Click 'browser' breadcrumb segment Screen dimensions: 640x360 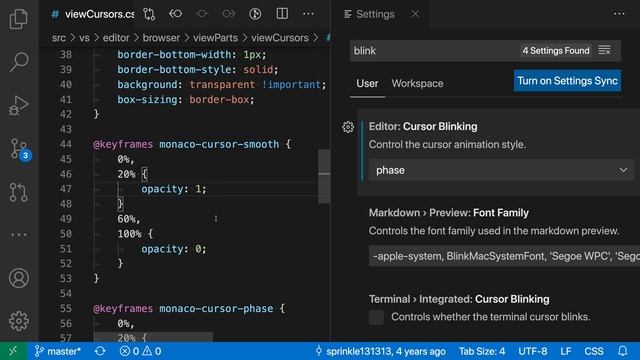[x=161, y=38]
